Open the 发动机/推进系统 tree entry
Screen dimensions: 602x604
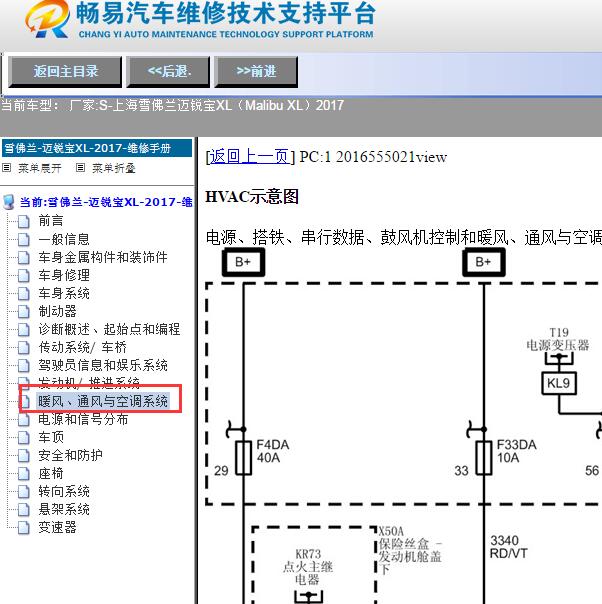(x=89, y=381)
